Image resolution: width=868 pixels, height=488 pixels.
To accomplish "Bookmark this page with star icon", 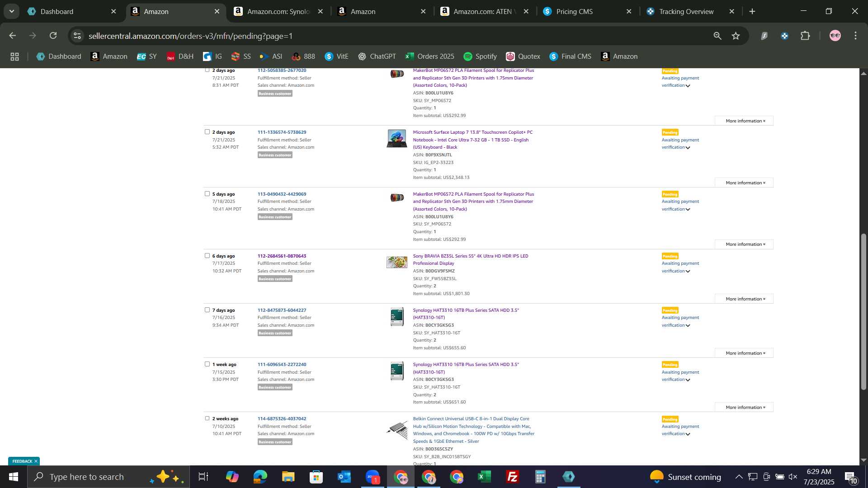I will pyautogui.click(x=736, y=36).
